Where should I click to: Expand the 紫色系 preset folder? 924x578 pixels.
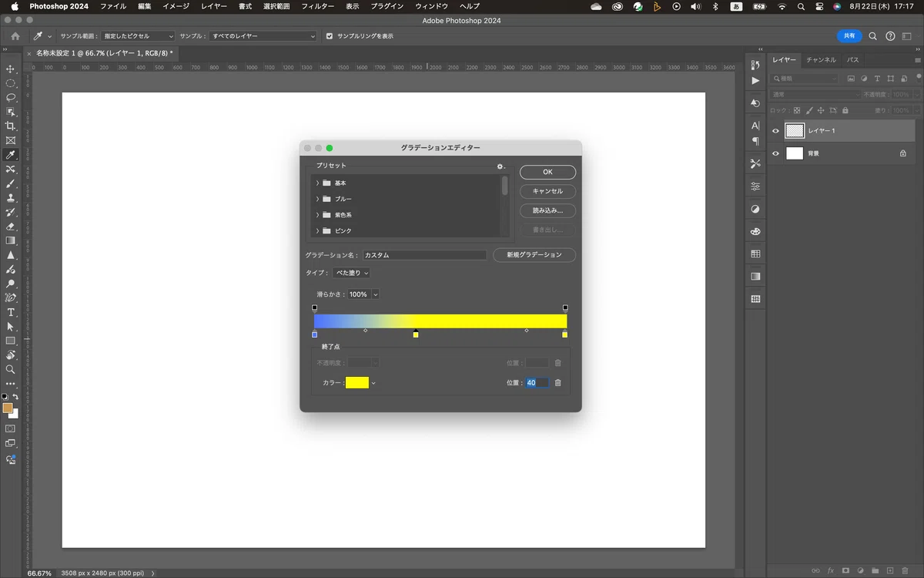(317, 215)
